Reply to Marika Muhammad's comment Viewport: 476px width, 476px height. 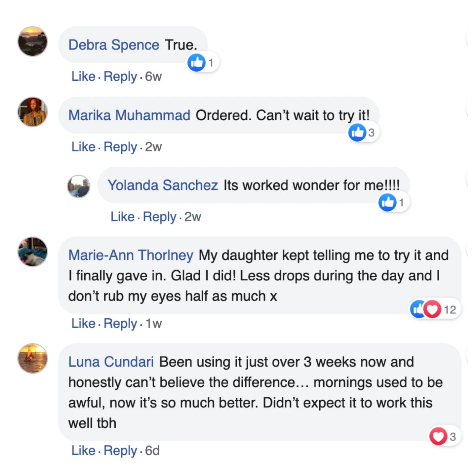[120, 147]
